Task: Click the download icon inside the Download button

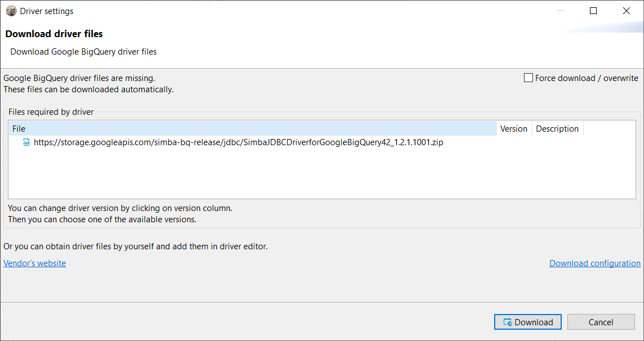Action: click(507, 322)
